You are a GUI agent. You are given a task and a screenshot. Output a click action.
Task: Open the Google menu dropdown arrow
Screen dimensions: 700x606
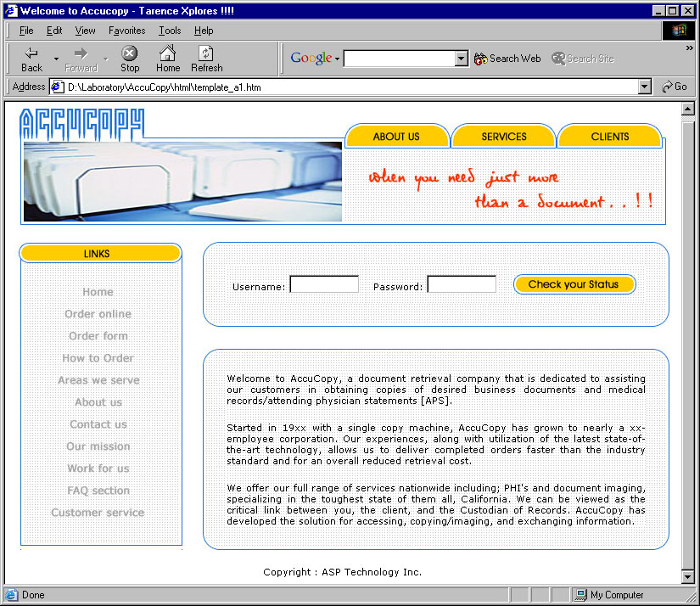(x=337, y=59)
